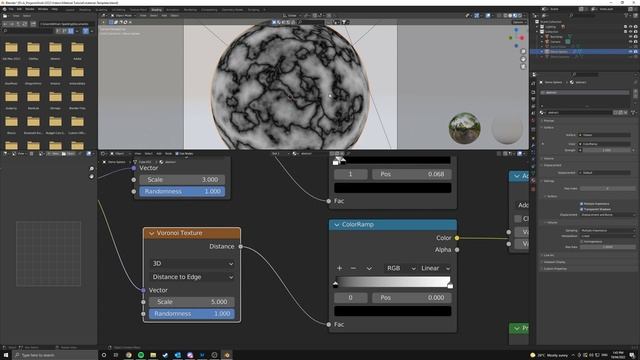
Task: Open Voronoi 3D dimensions dropdown
Action: point(192,264)
